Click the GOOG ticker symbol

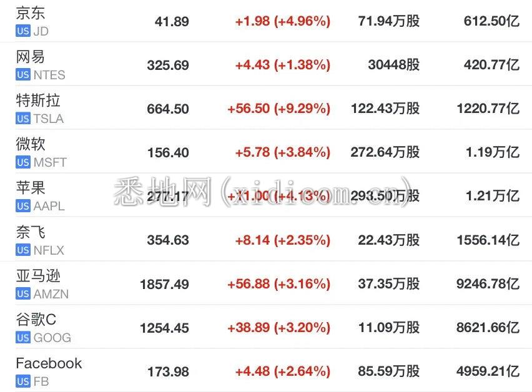point(52,338)
